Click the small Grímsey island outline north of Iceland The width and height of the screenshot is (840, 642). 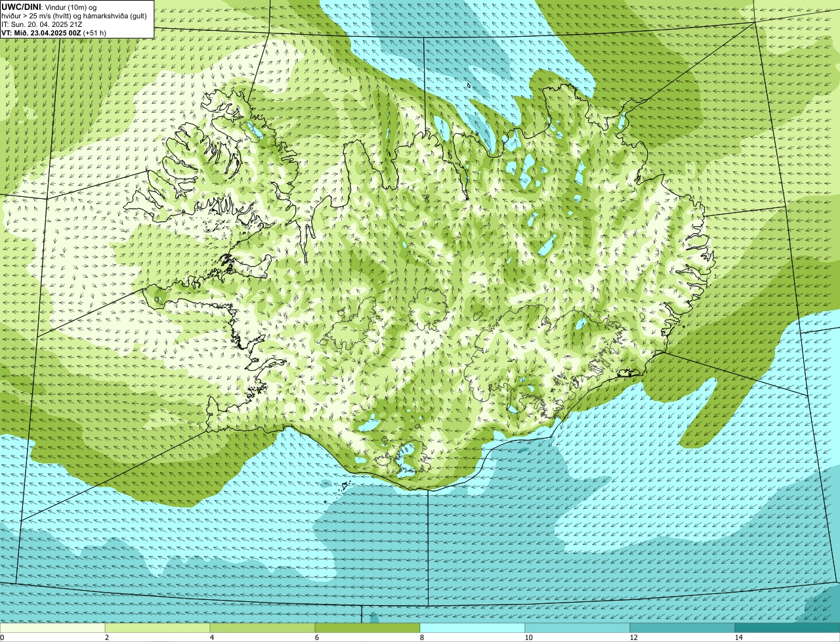point(469,85)
